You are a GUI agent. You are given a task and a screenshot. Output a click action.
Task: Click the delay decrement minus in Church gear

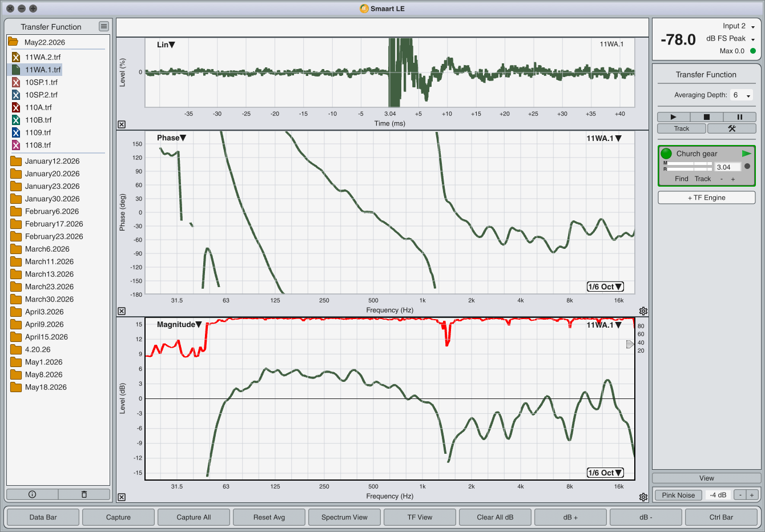tap(722, 179)
